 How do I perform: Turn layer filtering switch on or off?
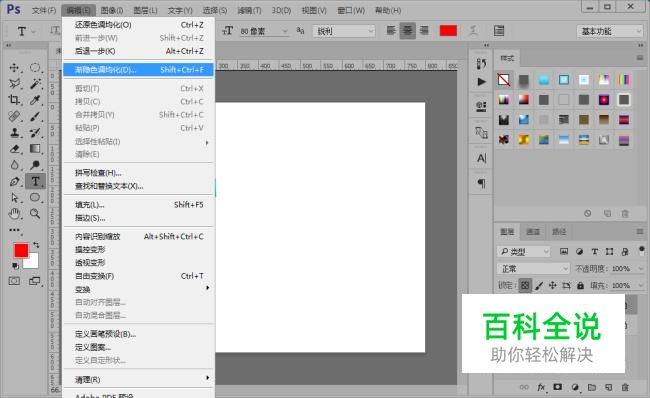click(642, 250)
